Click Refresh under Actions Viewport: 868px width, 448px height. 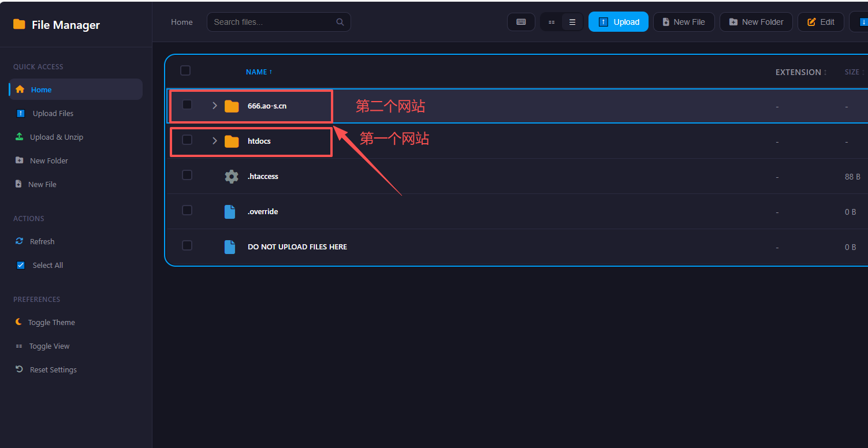pyautogui.click(x=76, y=241)
